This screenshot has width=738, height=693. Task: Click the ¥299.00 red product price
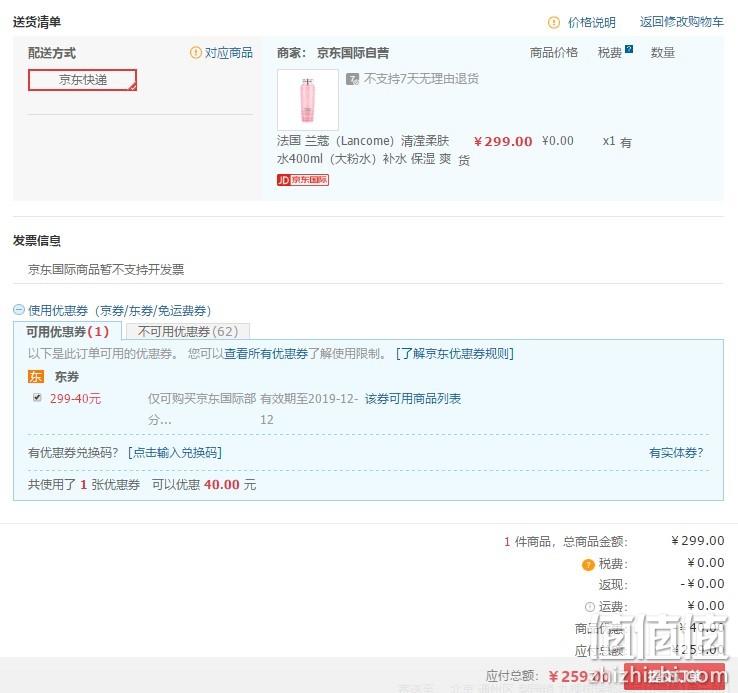(503, 141)
